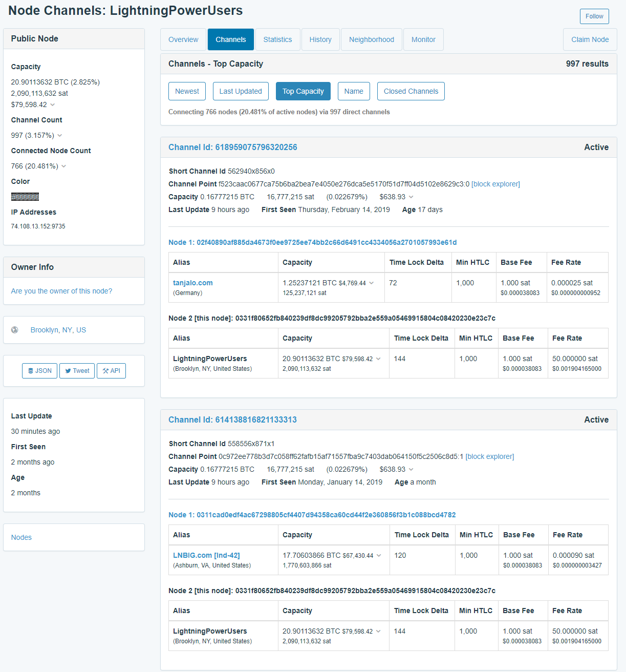Click sidebar capacity 2,090,113,632 sat
The width and height of the screenshot is (626, 672).
[39, 93]
